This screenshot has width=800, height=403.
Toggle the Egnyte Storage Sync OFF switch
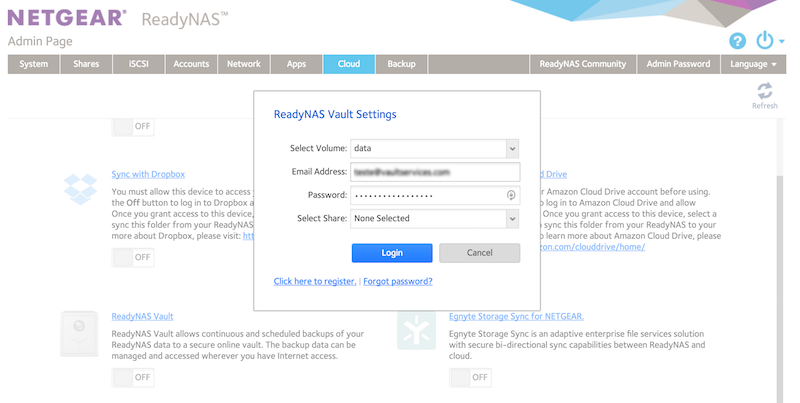470,377
